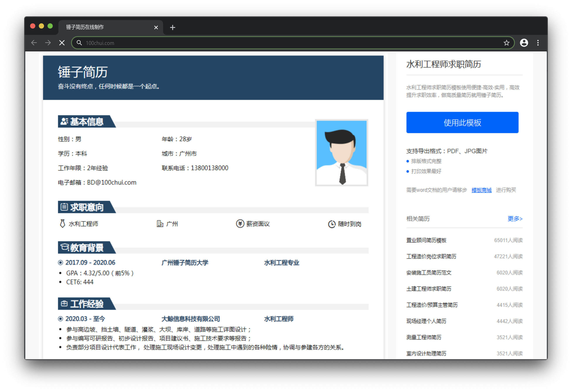Click the tie icon beside 水利工程师

click(63, 223)
